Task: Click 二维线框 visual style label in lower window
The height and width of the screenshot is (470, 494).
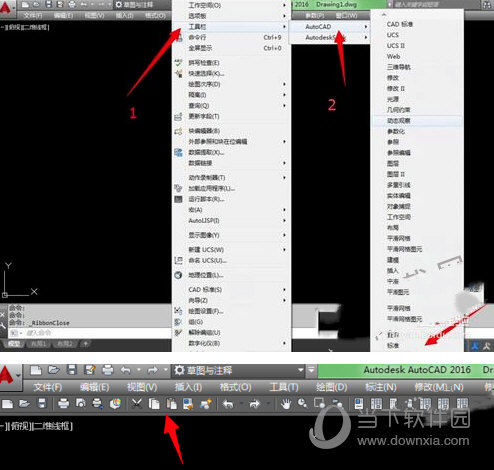Action: (x=52, y=426)
